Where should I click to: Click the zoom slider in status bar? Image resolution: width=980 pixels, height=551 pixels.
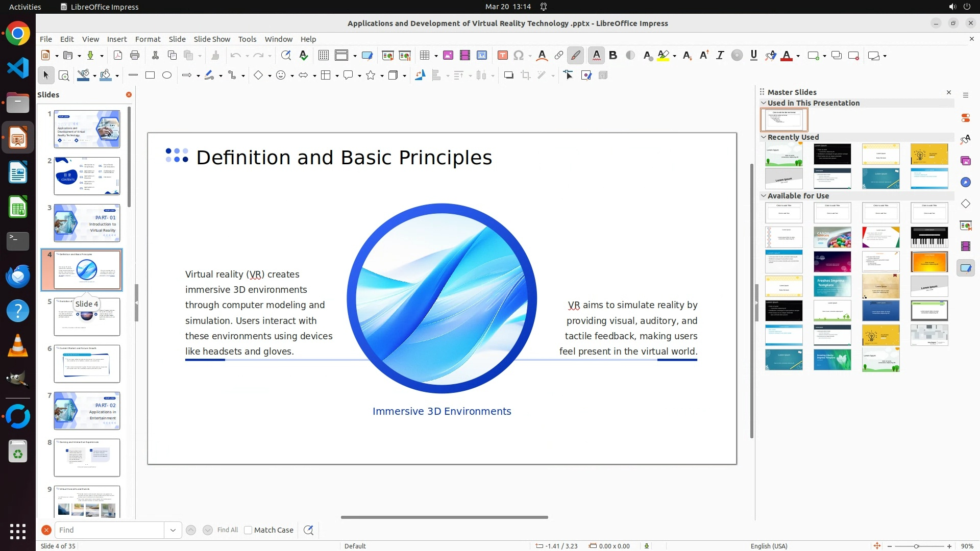[x=916, y=546]
